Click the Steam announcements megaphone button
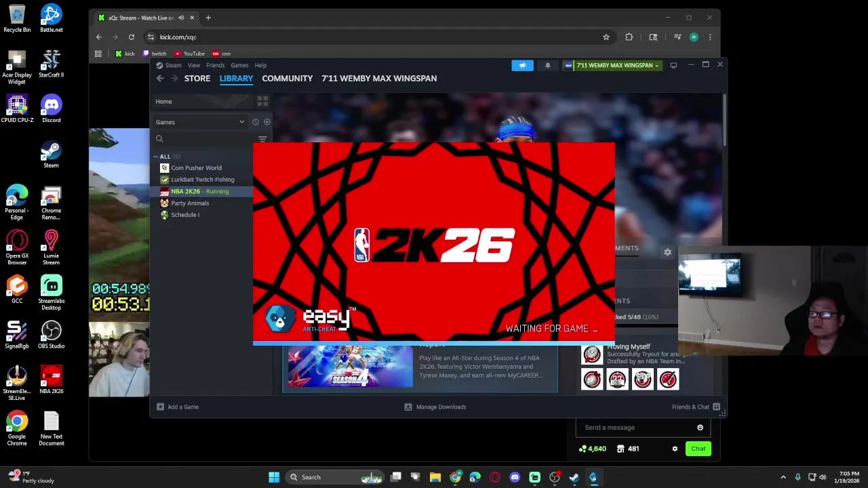Screen dimensions: 868x488 522,65
